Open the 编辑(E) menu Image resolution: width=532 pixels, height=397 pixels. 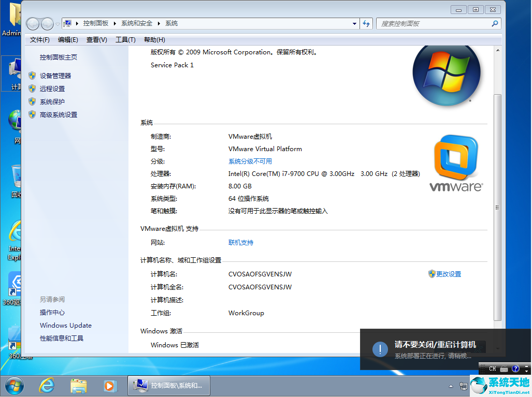[x=68, y=40]
